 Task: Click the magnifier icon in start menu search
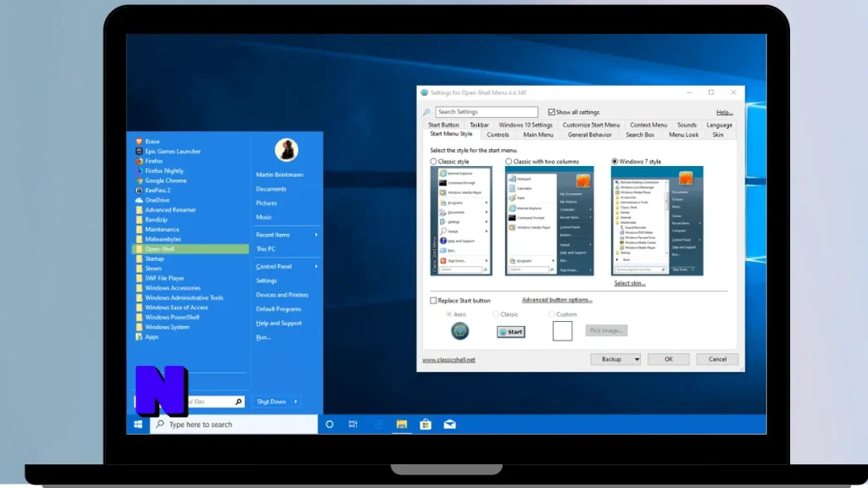238,402
